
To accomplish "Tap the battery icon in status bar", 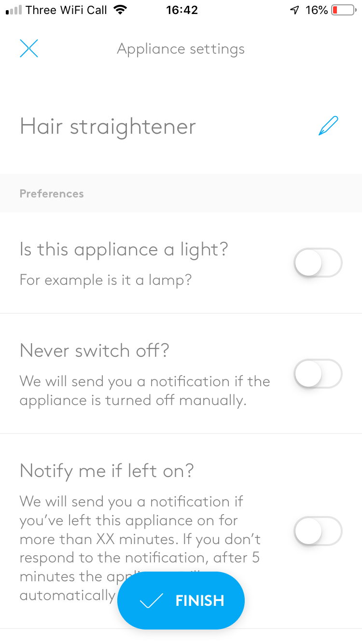I will point(343,10).
